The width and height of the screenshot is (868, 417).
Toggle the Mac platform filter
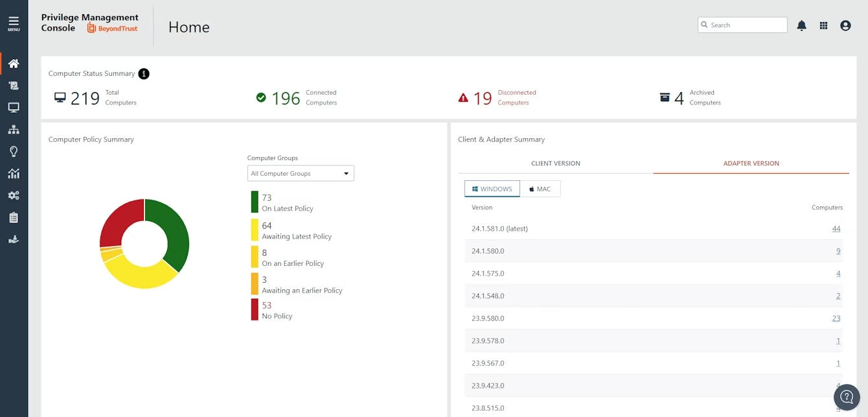point(540,189)
